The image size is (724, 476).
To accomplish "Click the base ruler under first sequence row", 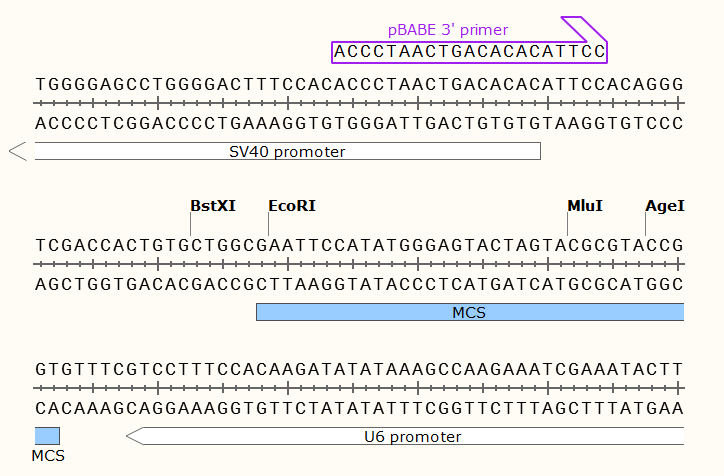I will [359, 103].
